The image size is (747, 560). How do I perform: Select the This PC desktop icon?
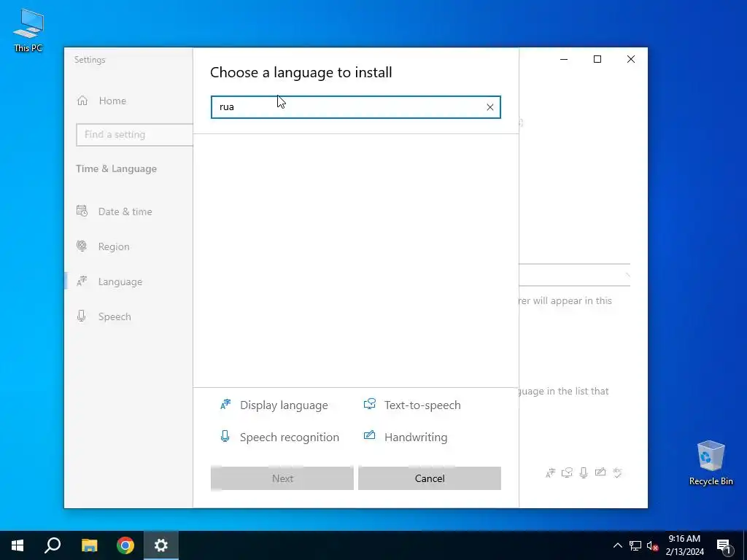click(x=28, y=31)
